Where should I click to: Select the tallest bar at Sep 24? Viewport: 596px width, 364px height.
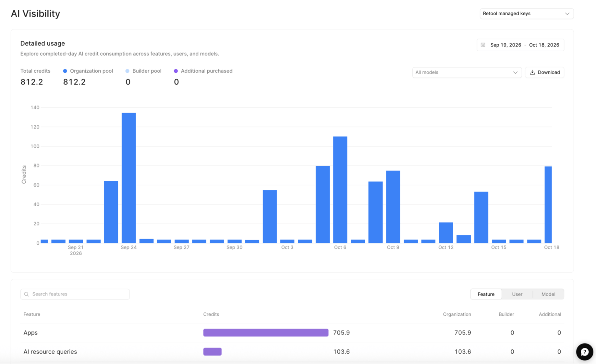pos(129,178)
